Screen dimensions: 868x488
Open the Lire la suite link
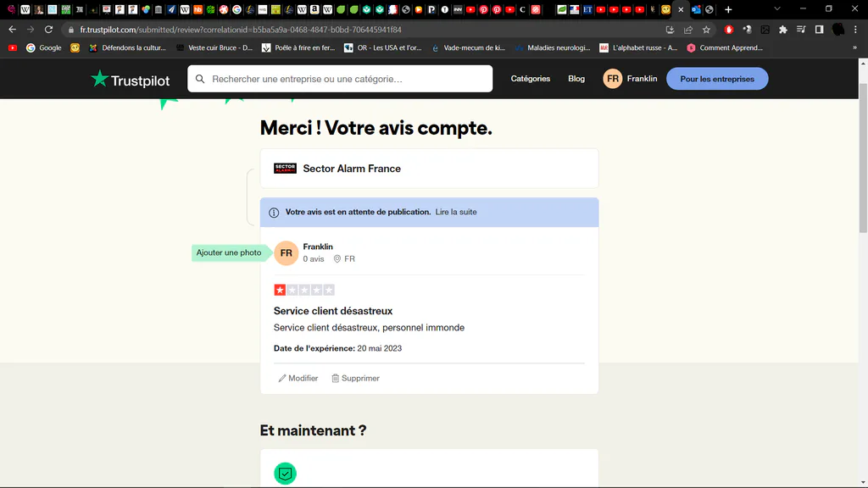[x=455, y=212]
